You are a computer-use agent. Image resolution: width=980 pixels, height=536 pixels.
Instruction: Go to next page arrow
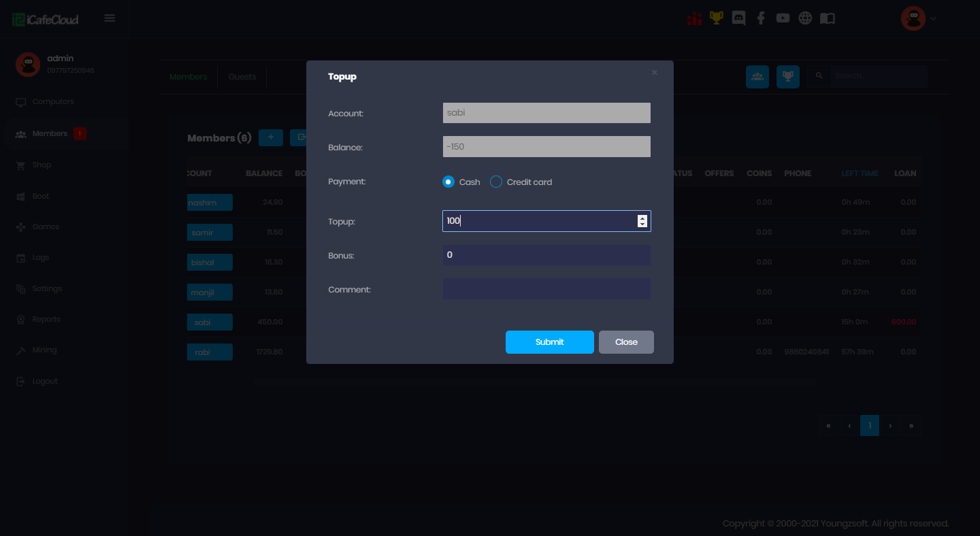point(890,426)
